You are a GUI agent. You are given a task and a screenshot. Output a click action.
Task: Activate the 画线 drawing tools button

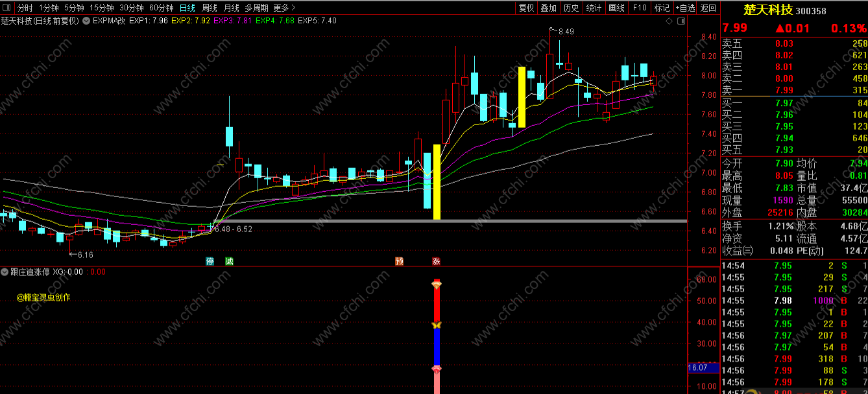pyautogui.click(x=616, y=8)
